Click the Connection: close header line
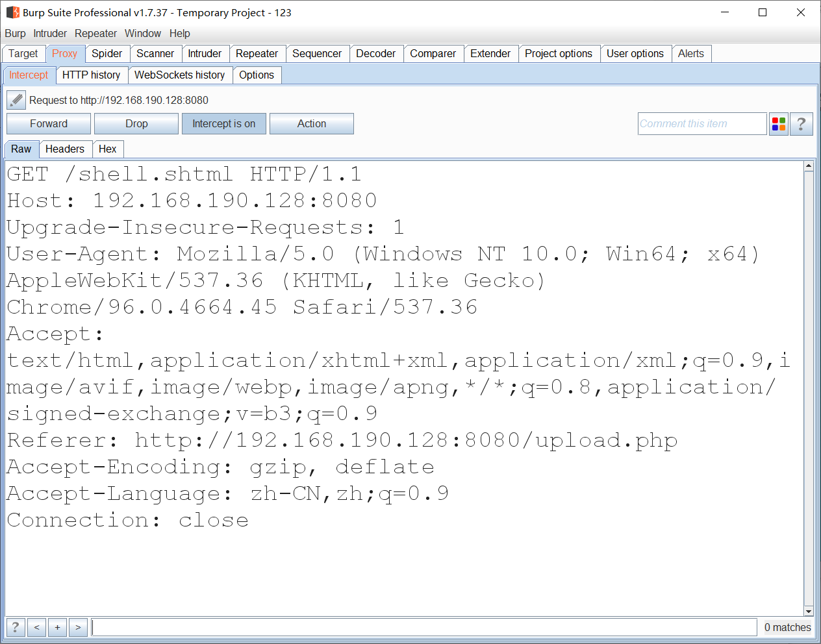This screenshot has height=644, width=821. 127,520
